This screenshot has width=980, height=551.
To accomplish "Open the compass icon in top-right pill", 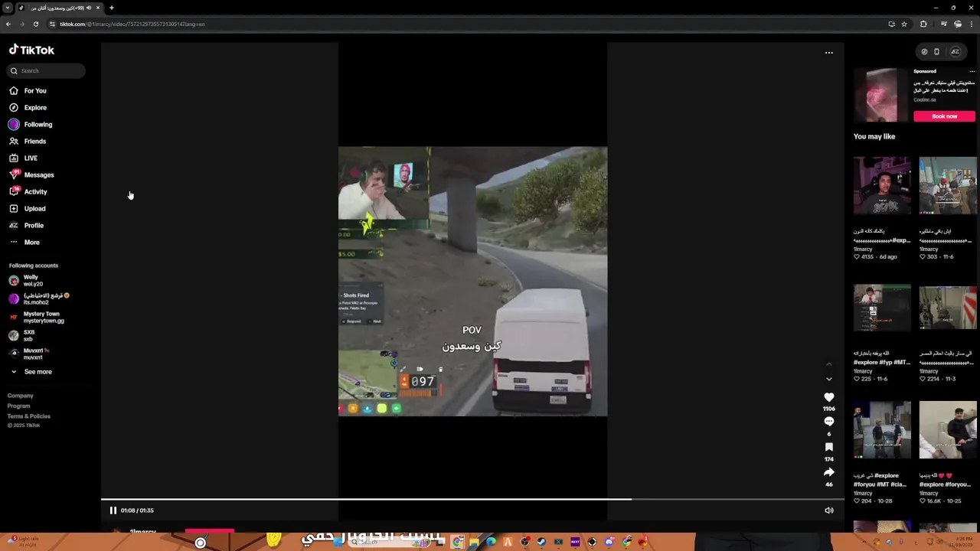I will [x=924, y=52].
